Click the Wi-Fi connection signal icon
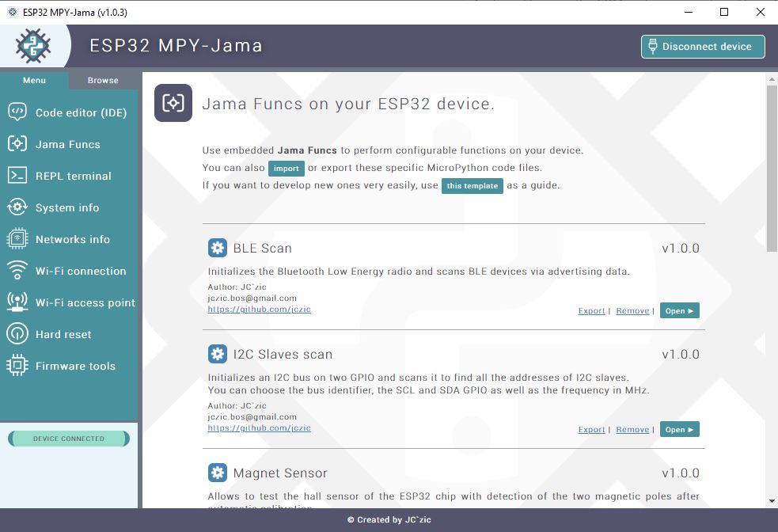 (17, 271)
